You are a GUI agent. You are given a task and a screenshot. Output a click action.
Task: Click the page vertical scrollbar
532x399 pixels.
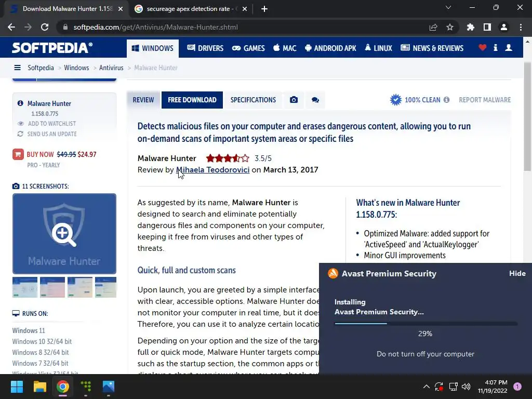pos(527,117)
